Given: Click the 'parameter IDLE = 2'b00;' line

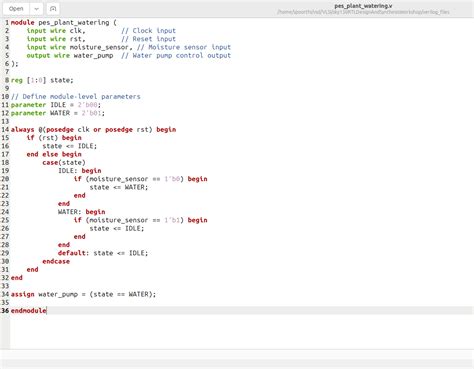Looking at the screenshot, I should 56,105.
